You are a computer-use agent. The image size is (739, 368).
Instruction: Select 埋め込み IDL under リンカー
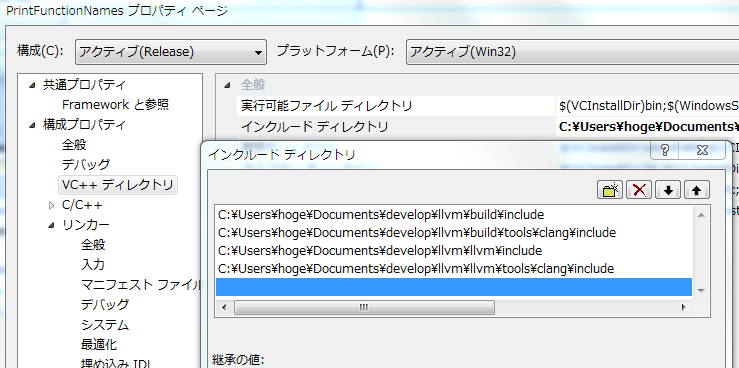click(116, 363)
